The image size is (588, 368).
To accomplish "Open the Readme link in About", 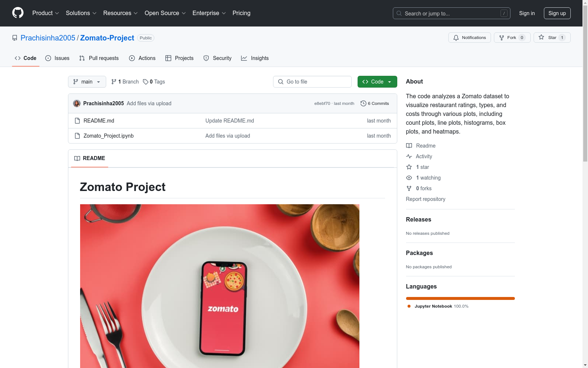I will click(421, 146).
